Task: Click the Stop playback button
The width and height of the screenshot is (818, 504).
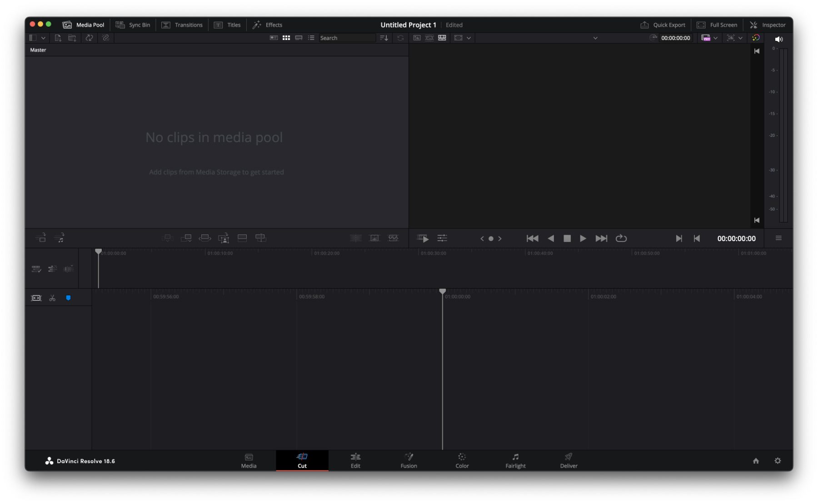Action: pyautogui.click(x=567, y=239)
